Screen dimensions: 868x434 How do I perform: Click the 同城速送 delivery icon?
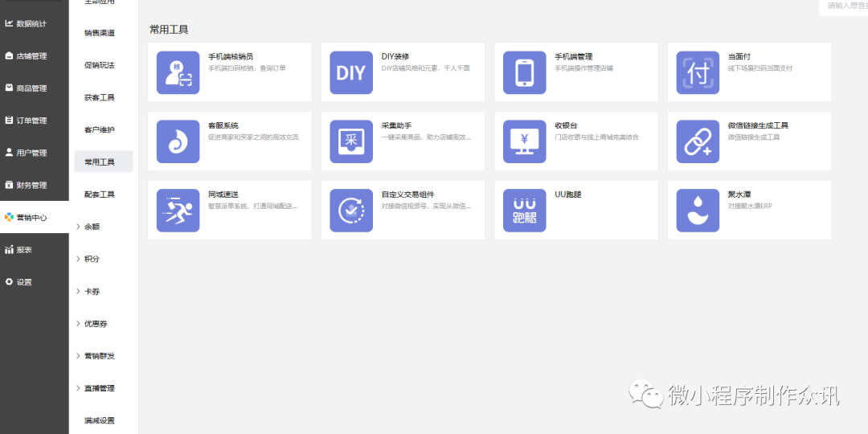tap(178, 211)
